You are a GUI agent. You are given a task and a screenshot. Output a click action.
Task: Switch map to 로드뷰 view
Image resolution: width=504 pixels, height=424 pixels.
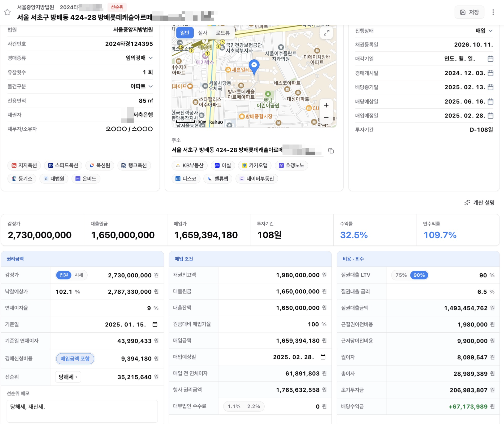tap(223, 33)
